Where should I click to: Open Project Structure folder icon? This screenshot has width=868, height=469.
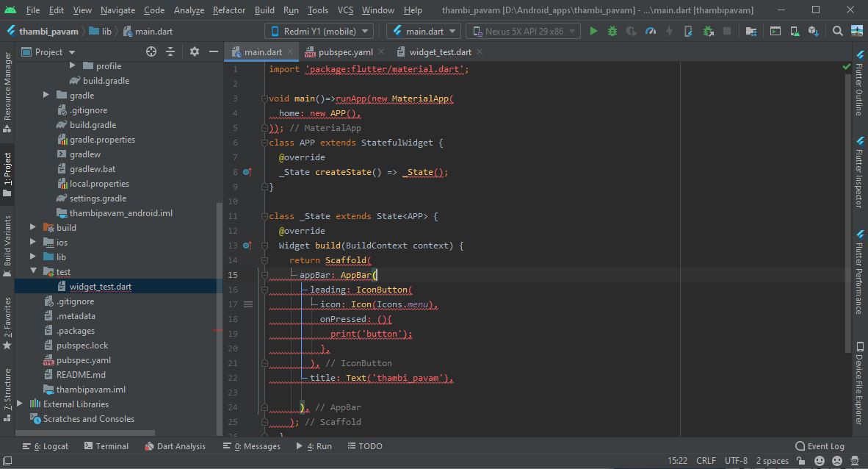click(751, 31)
